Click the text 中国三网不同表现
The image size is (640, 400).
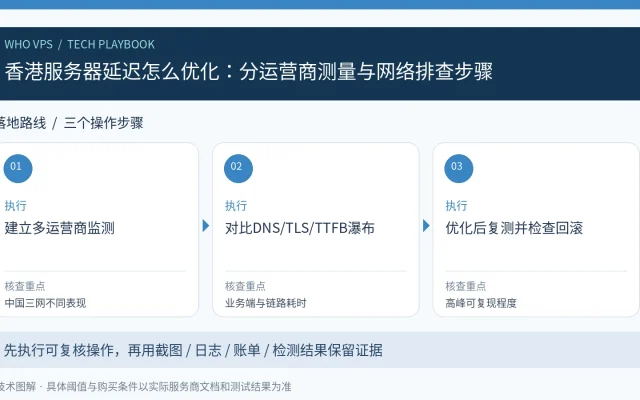[x=45, y=303]
